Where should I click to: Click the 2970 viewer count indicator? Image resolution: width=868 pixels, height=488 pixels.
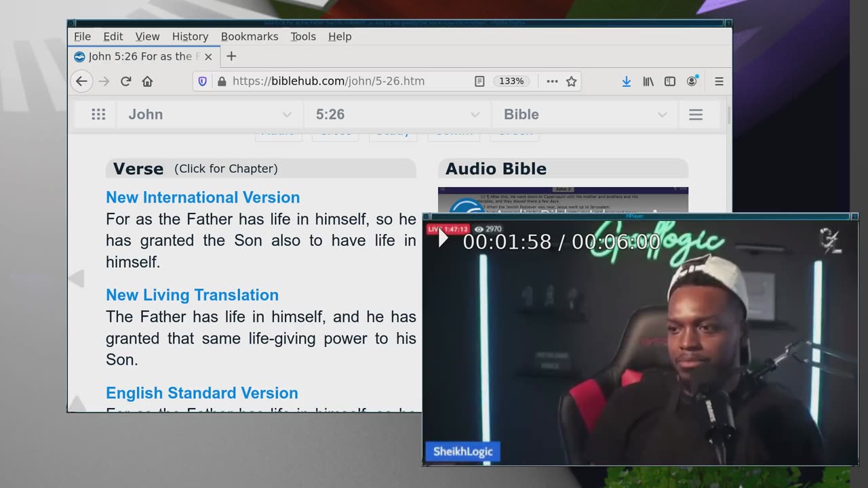point(488,229)
